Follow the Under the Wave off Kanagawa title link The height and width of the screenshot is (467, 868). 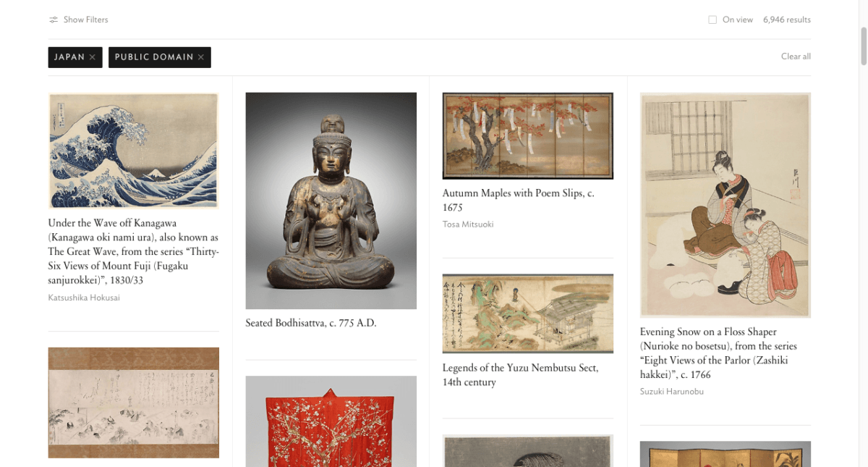pyautogui.click(x=133, y=251)
